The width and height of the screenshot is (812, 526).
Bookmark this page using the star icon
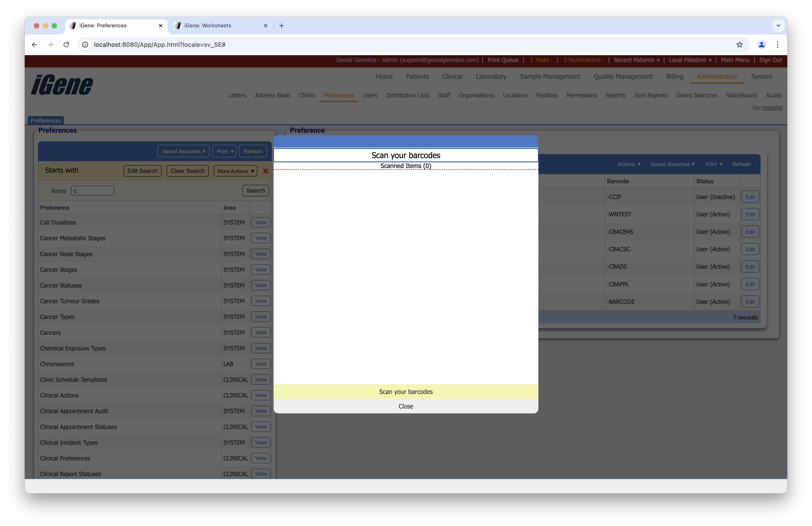pos(739,45)
